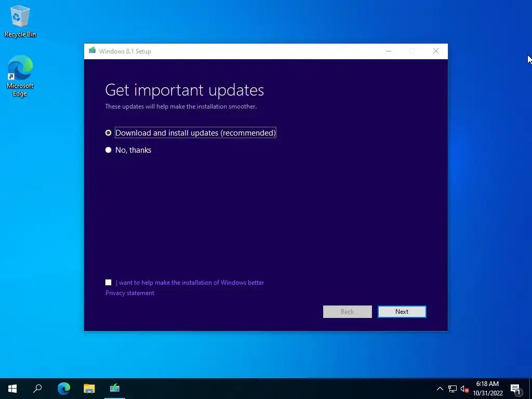Open the taskbar clock and date

pos(487,389)
